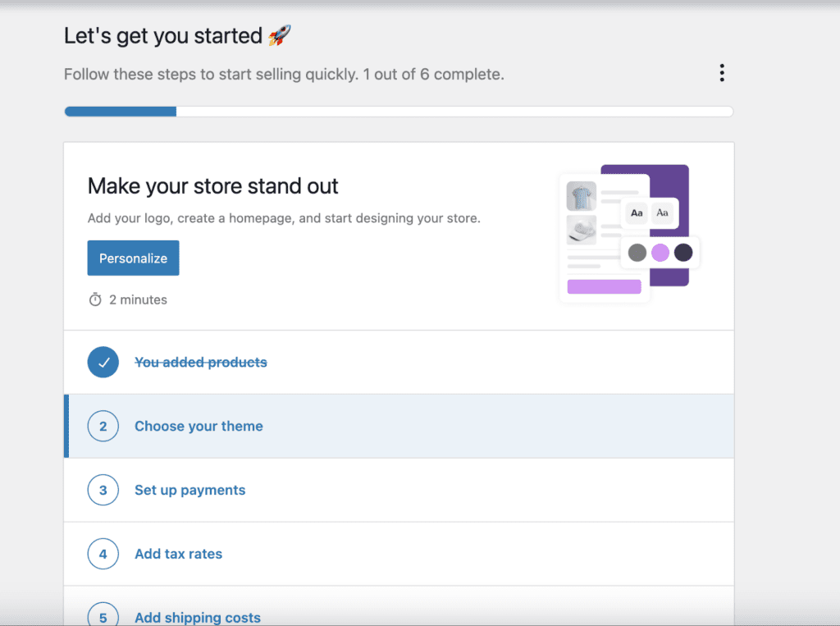Click the blue checkmark for completed step
Screen dimensions: 840x626
[103, 362]
